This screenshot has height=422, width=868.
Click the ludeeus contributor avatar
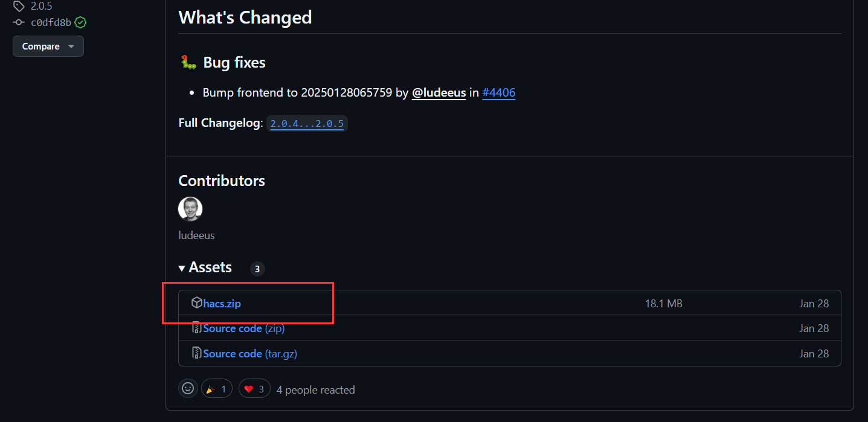[x=190, y=209]
